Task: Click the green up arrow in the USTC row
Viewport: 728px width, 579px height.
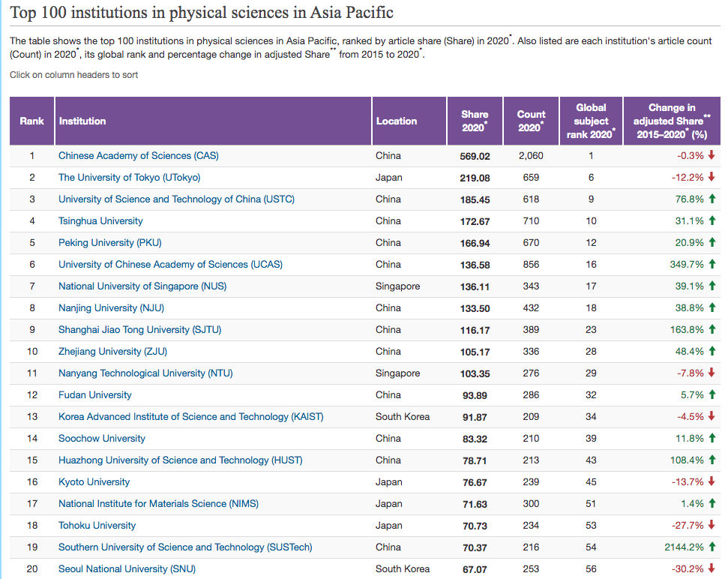Action: [712, 199]
